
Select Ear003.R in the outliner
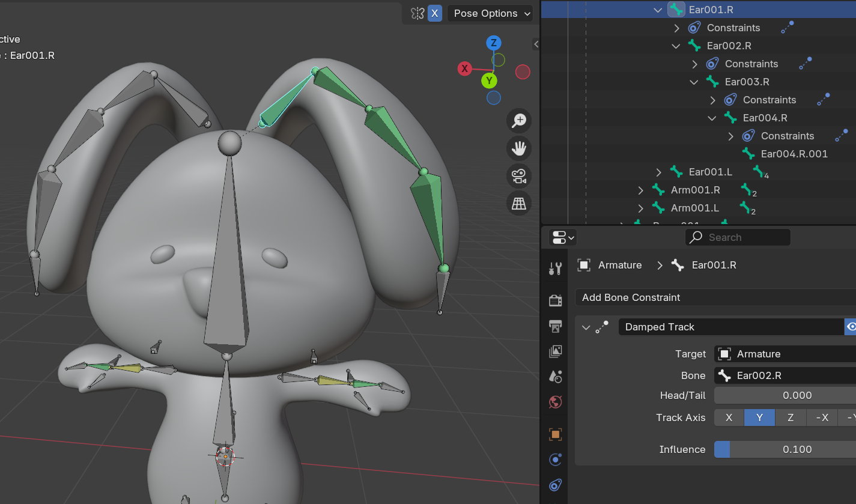point(747,82)
